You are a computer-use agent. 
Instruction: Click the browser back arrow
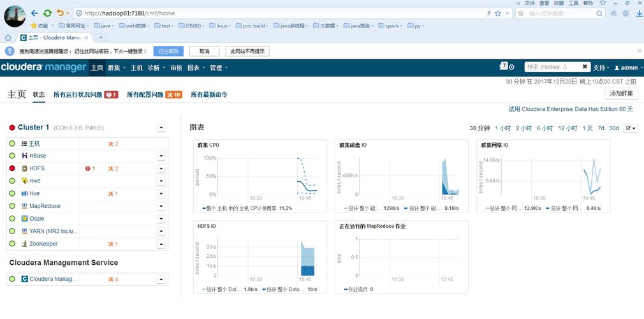35,13
